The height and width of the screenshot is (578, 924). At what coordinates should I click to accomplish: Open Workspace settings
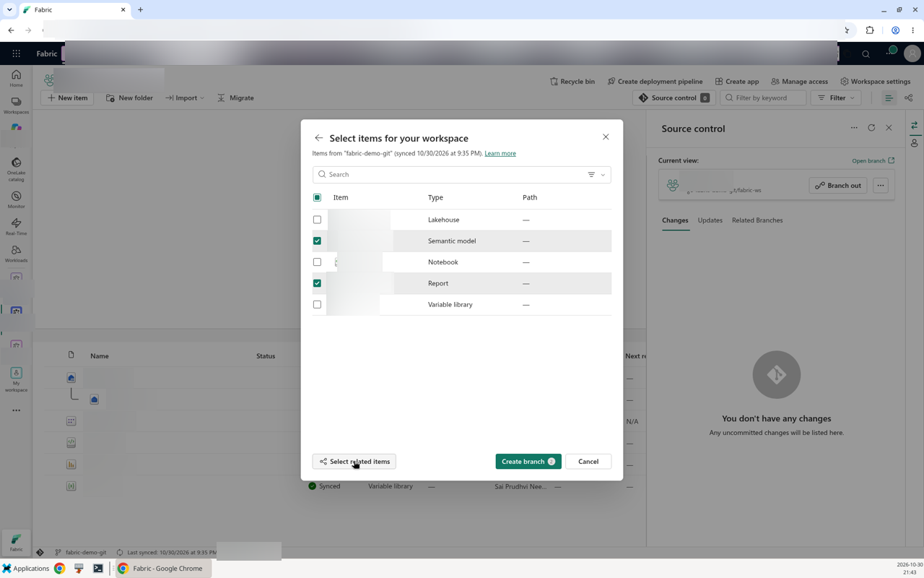point(875,82)
